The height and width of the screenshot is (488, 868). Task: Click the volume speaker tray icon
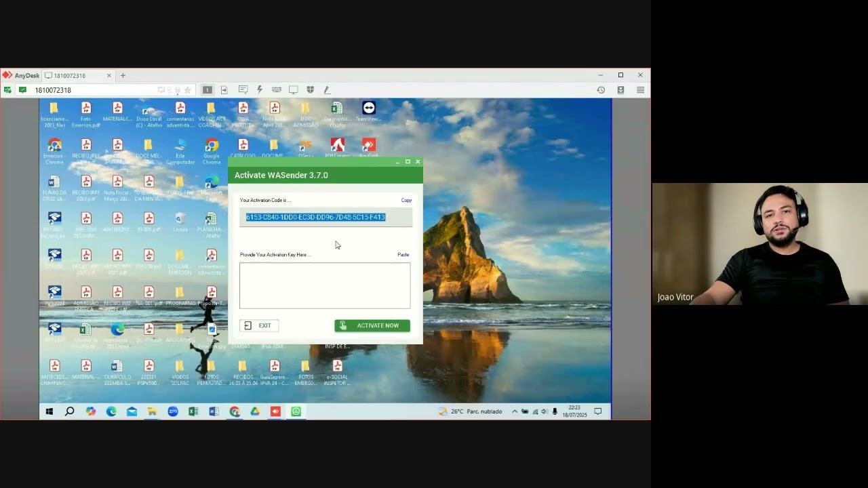click(545, 411)
